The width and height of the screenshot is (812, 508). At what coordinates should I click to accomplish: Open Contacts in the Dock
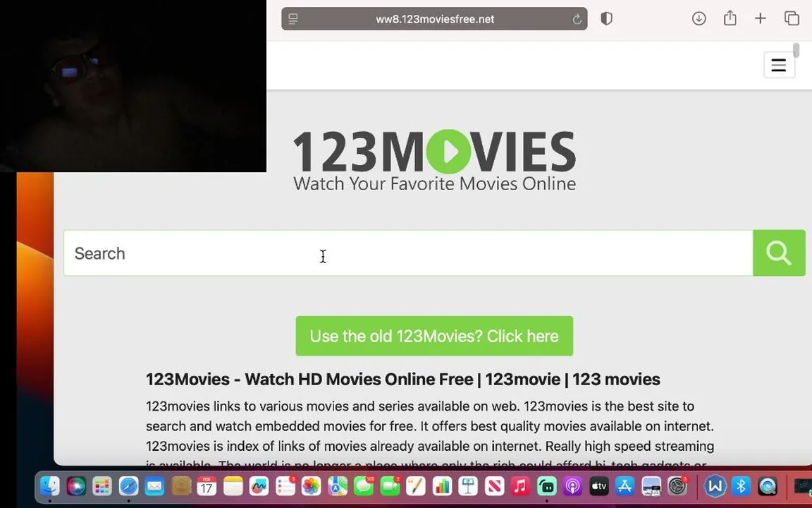pyautogui.click(x=180, y=486)
